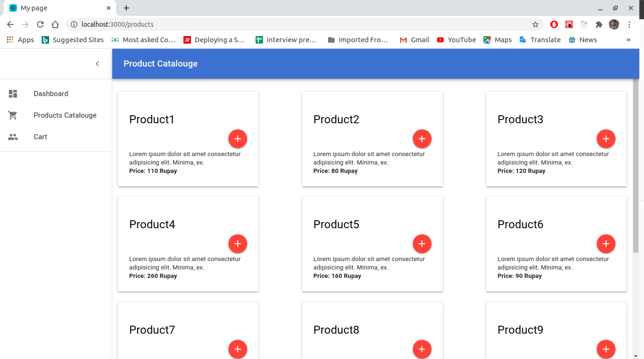The width and height of the screenshot is (644, 359).
Task: Add Product6 with its plus button
Action: coord(606,244)
